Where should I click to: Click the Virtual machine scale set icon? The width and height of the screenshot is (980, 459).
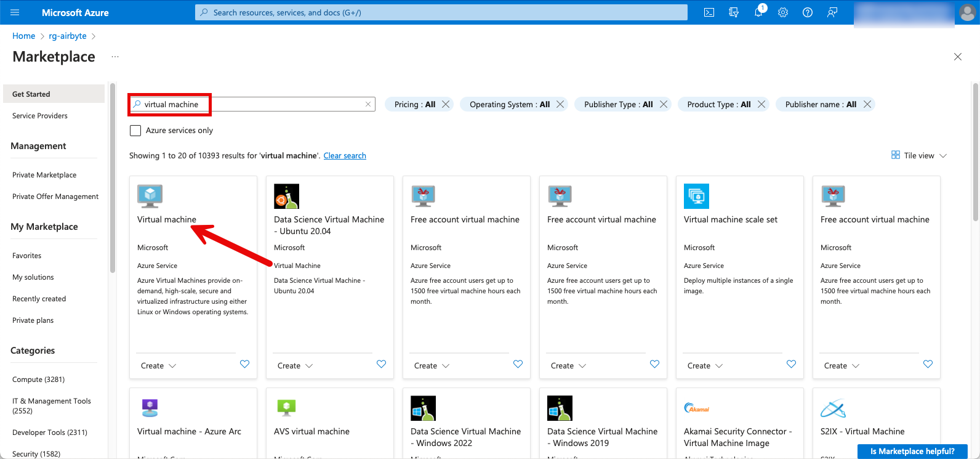(x=696, y=196)
